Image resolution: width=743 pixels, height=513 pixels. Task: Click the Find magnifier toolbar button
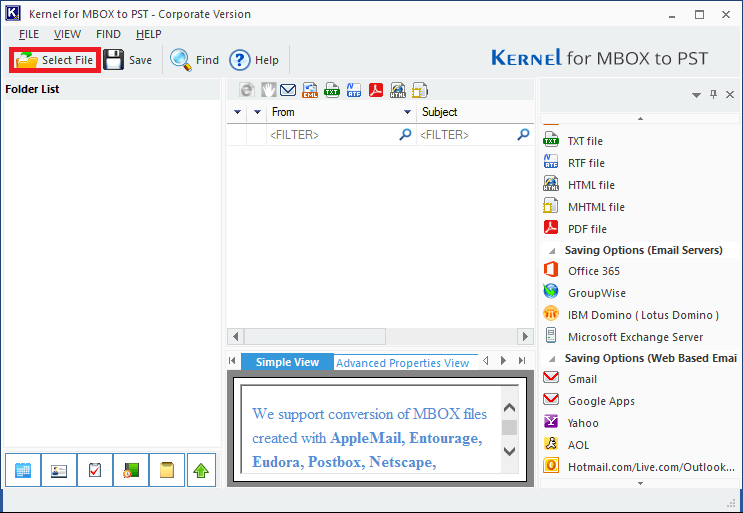click(195, 60)
